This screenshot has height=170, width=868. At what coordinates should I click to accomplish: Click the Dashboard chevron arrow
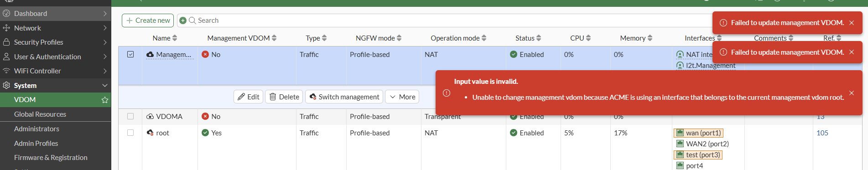click(105, 13)
